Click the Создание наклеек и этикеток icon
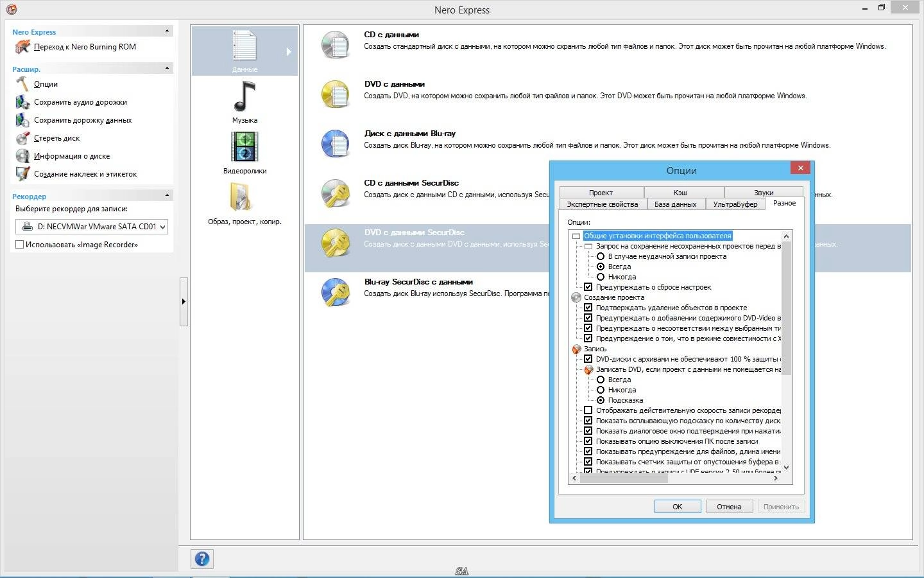The height and width of the screenshot is (578, 924). [x=22, y=174]
